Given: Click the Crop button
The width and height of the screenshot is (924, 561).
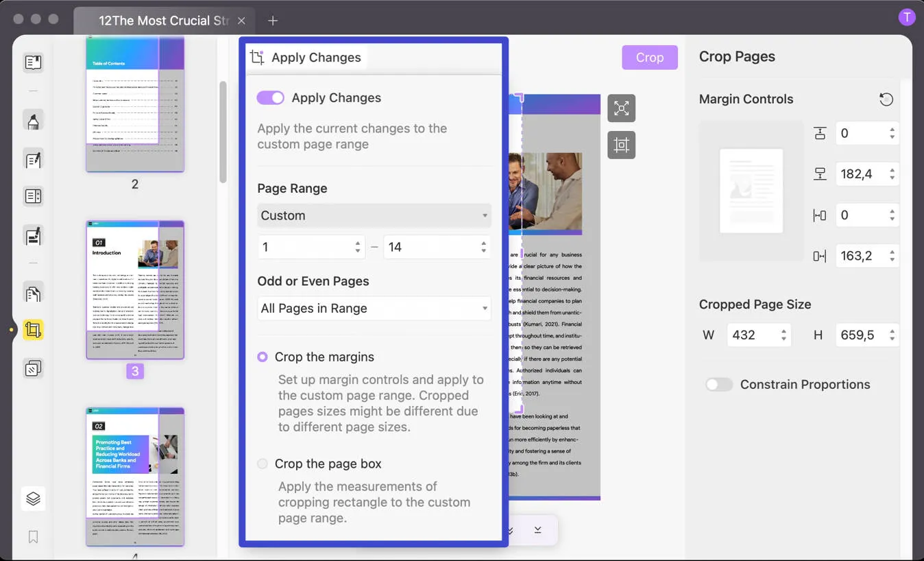Looking at the screenshot, I should (x=650, y=58).
